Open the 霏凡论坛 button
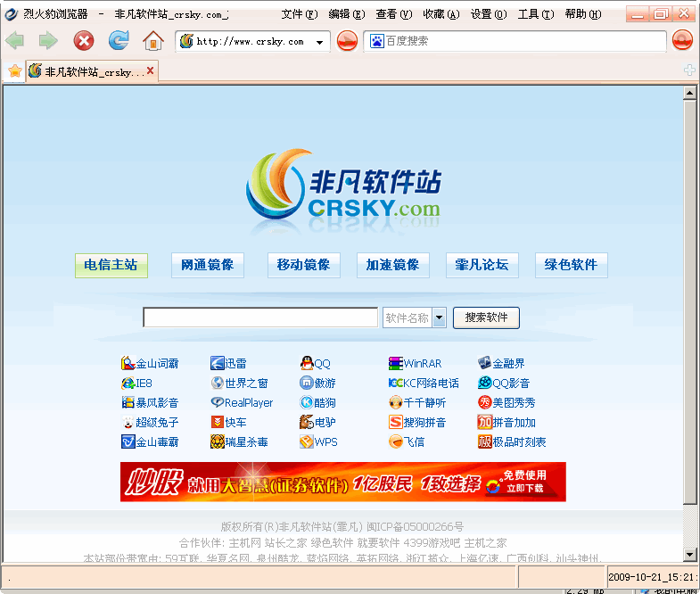Viewport: 700px width, 594px height. (482, 265)
